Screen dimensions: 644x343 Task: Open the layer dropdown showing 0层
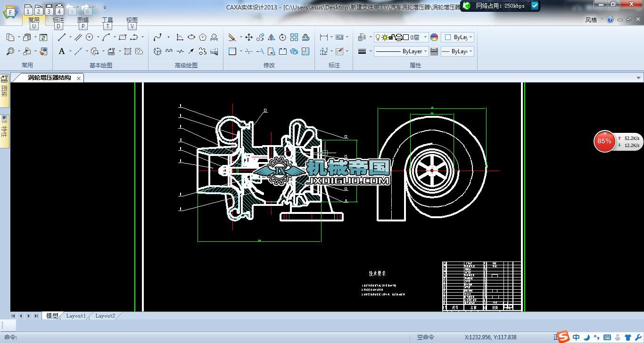point(425,37)
